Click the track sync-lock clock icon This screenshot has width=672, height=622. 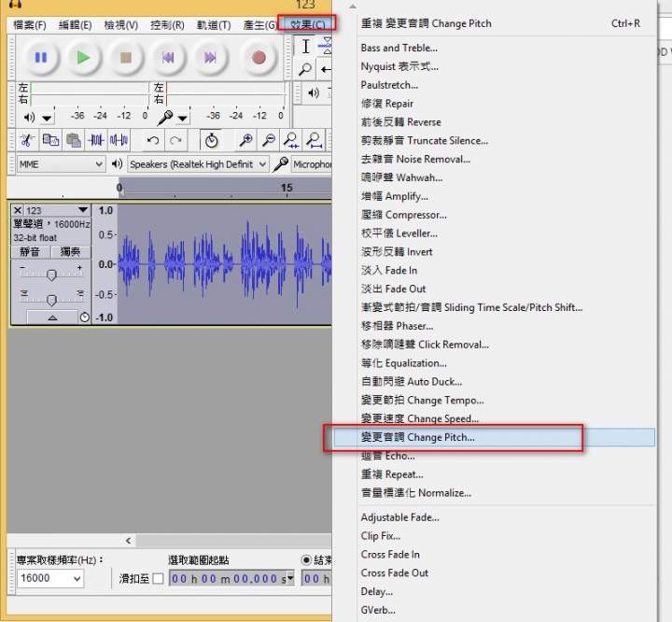tap(84, 317)
